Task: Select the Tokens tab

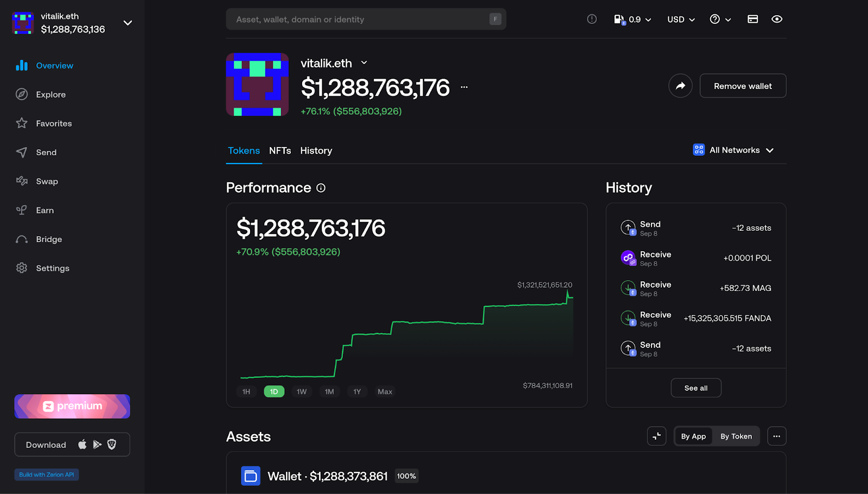Action: click(244, 151)
